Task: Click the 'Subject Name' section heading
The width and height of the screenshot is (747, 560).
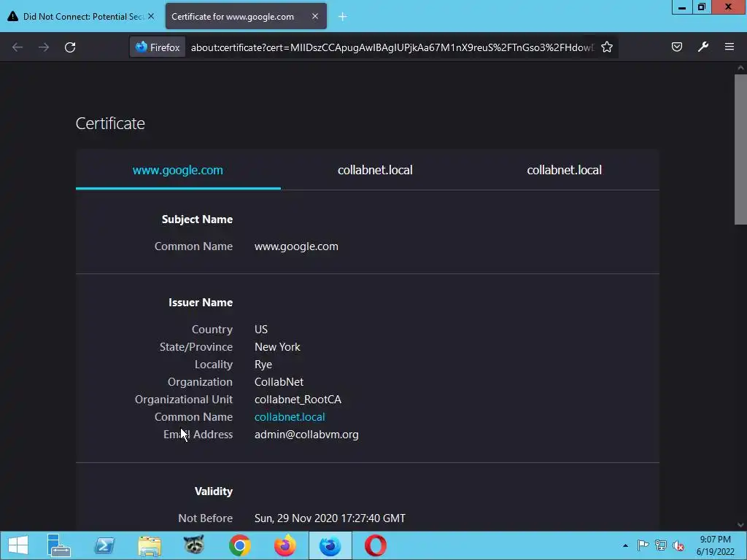Action: (197, 219)
